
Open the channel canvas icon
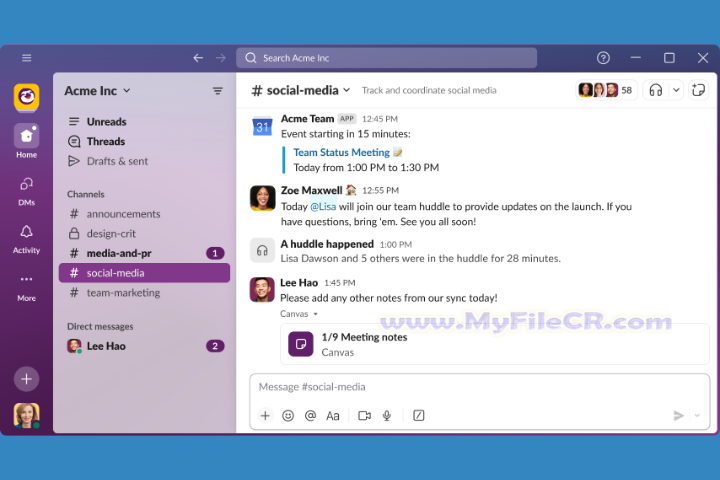point(698,90)
